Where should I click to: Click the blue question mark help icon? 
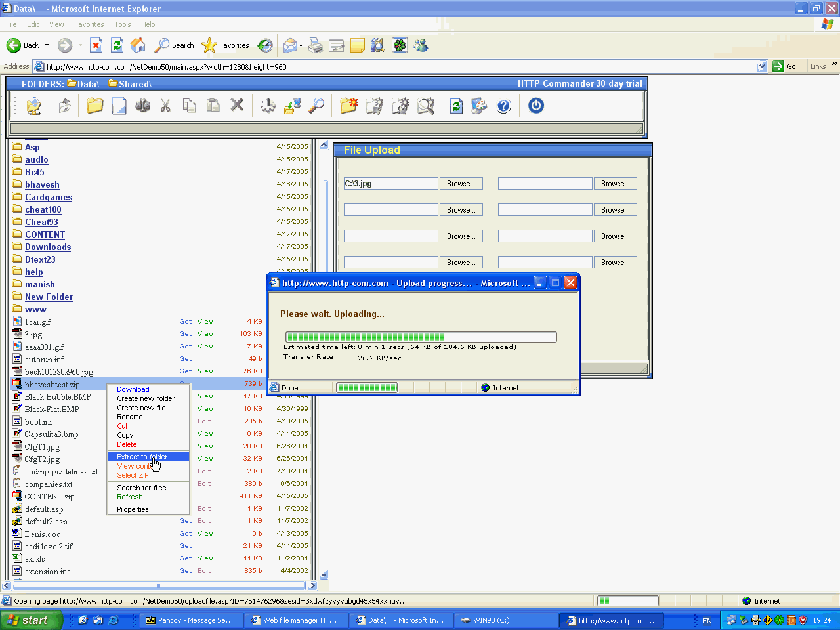click(504, 106)
